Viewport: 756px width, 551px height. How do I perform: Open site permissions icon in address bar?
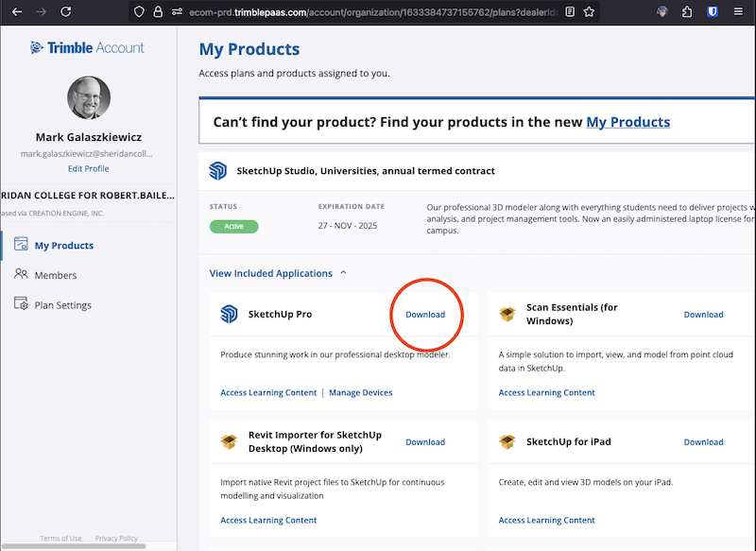(x=179, y=12)
